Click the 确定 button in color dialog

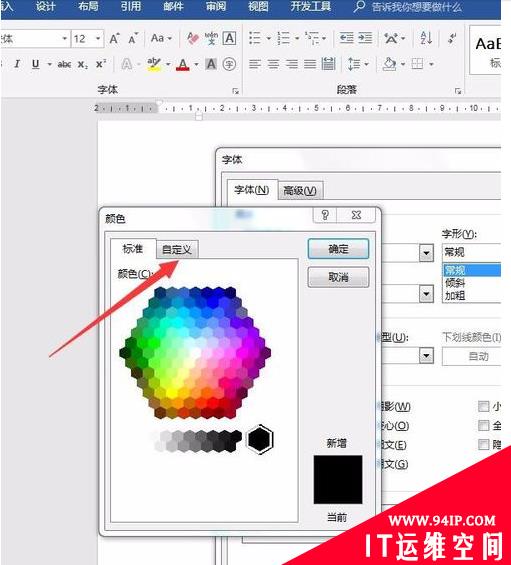tap(338, 249)
